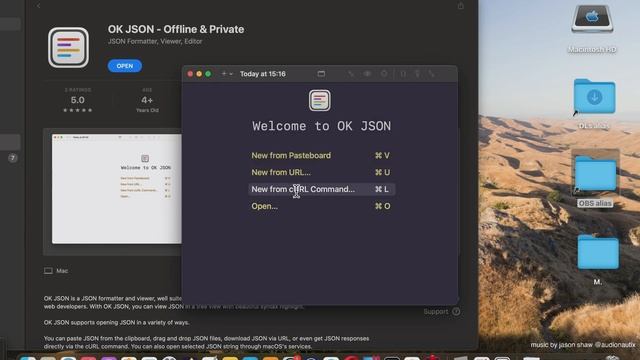Viewport: 640px width, 360px height.
Task: Choose New from URL...
Action: 321,172
